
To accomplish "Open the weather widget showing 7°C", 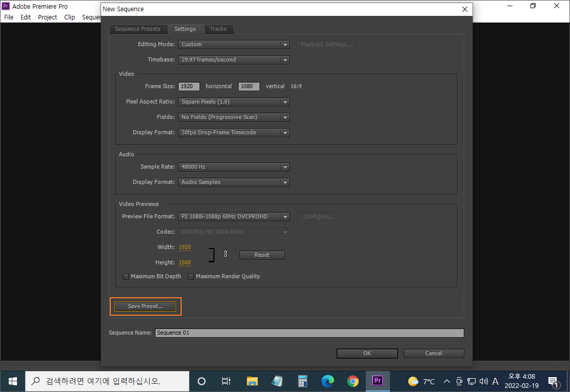I will click(x=421, y=381).
